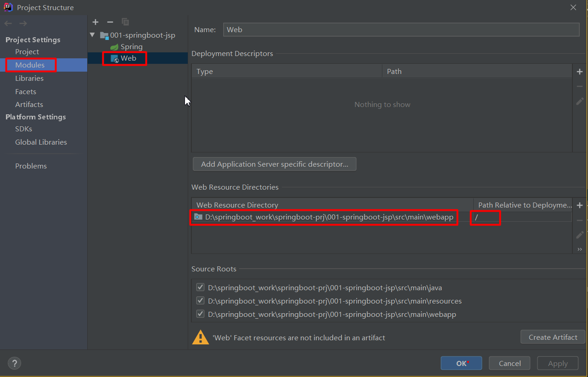Edit the deployment descriptor with pencil icon
Screen dimensions: 588x377
point(580,101)
